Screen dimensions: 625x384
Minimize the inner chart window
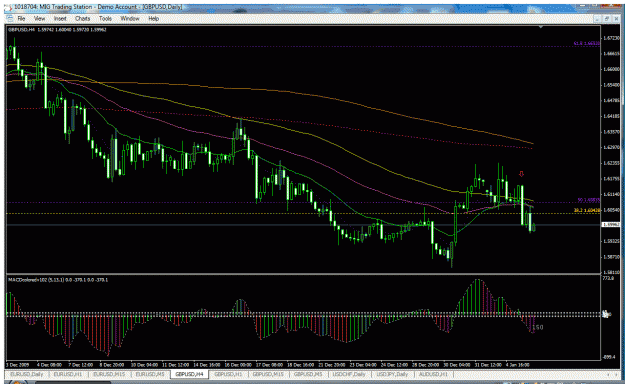[597, 18]
